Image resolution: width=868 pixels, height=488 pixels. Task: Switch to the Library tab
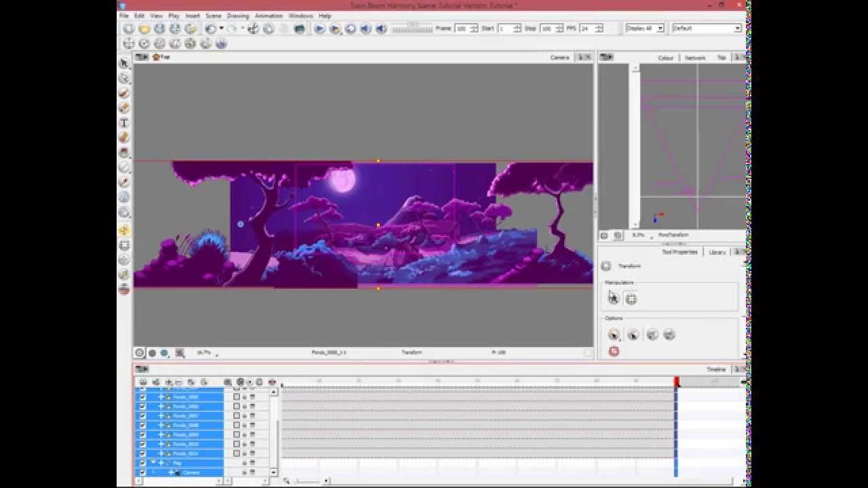[x=717, y=252]
